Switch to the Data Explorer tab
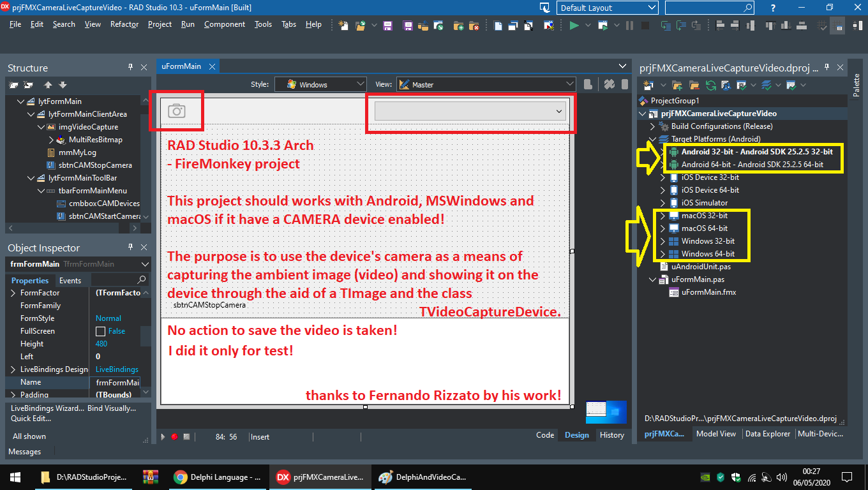Viewport: 868px width, 490px height. pos(768,434)
